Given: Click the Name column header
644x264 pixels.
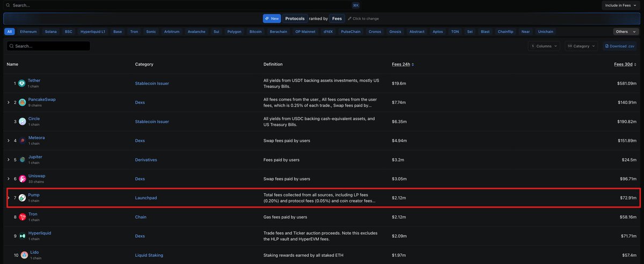Looking at the screenshot, I should tap(12, 64).
